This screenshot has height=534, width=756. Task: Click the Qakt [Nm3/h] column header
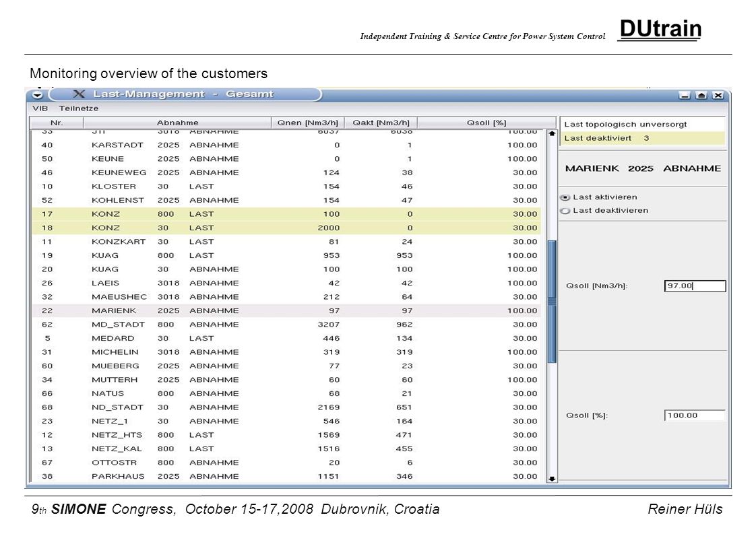[381, 123]
